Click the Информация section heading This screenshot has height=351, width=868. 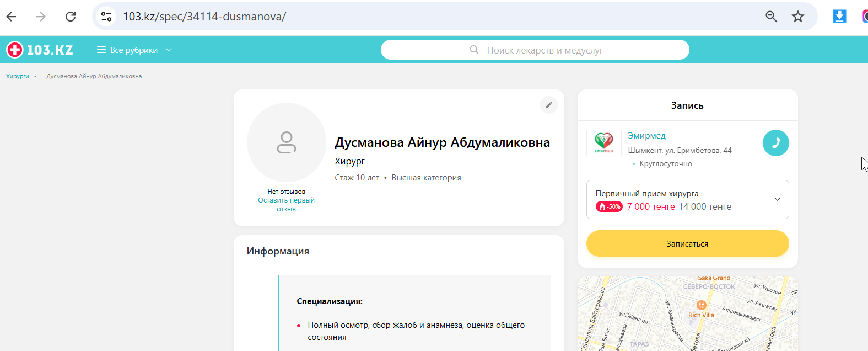tap(278, 251)
